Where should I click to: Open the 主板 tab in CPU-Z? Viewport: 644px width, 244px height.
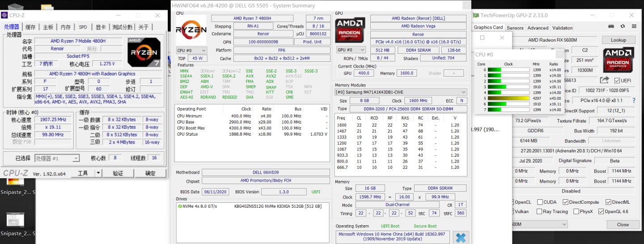point(48,27)
